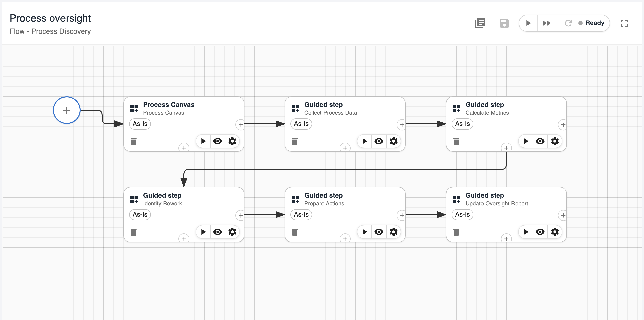
Task: Run the Prepare Actions step
Action: [x=365, y=232]
